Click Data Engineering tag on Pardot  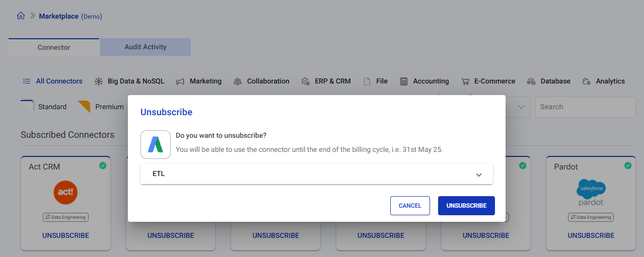pyautogui.click(x=591, y=217)
